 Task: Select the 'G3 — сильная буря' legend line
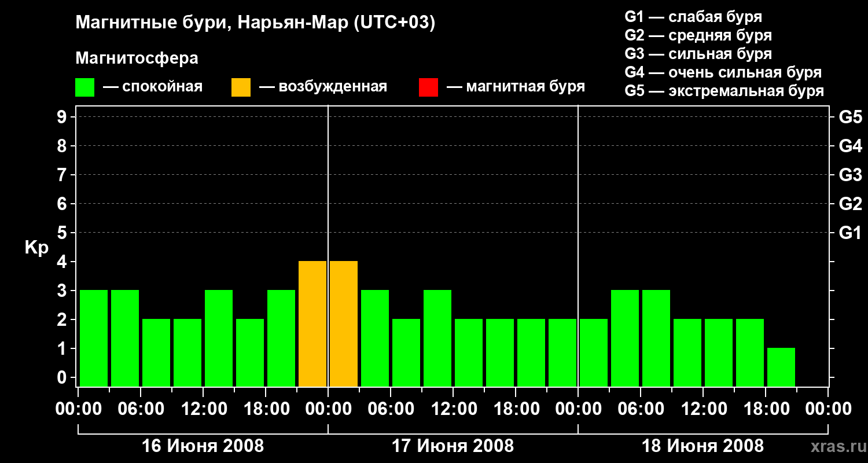pos(698,54)
